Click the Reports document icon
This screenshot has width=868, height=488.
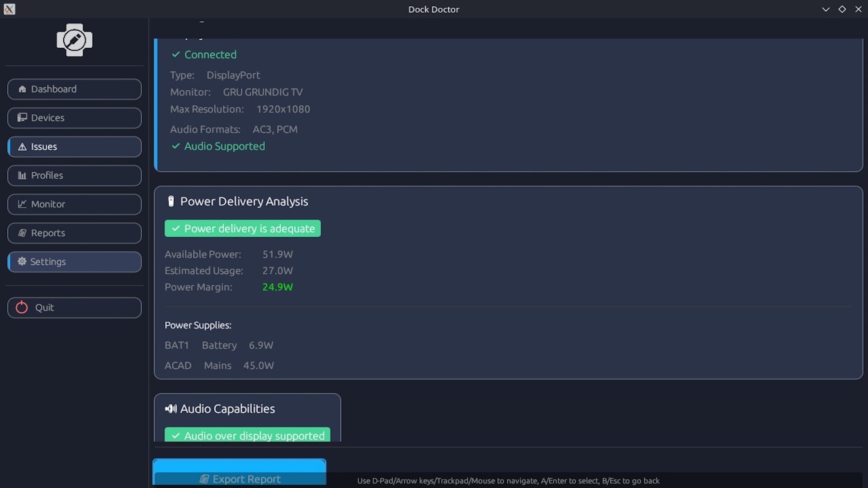point(22,233)
